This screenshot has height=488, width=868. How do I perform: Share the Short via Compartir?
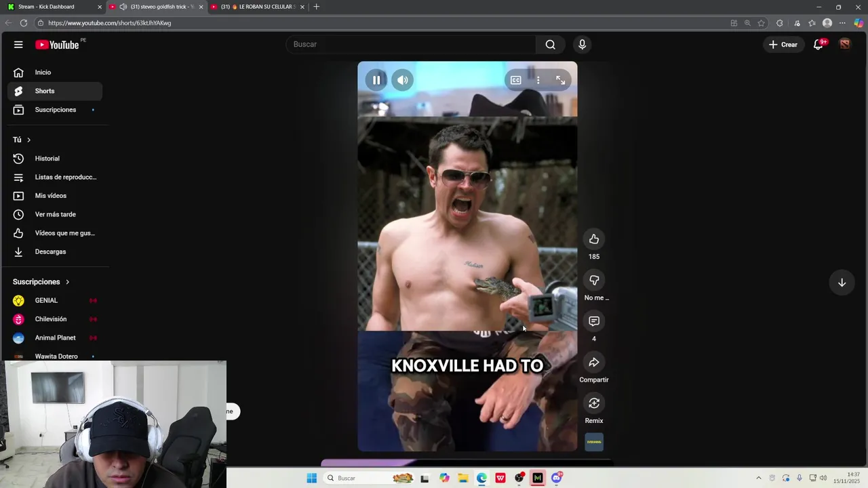tap(594, 363)
